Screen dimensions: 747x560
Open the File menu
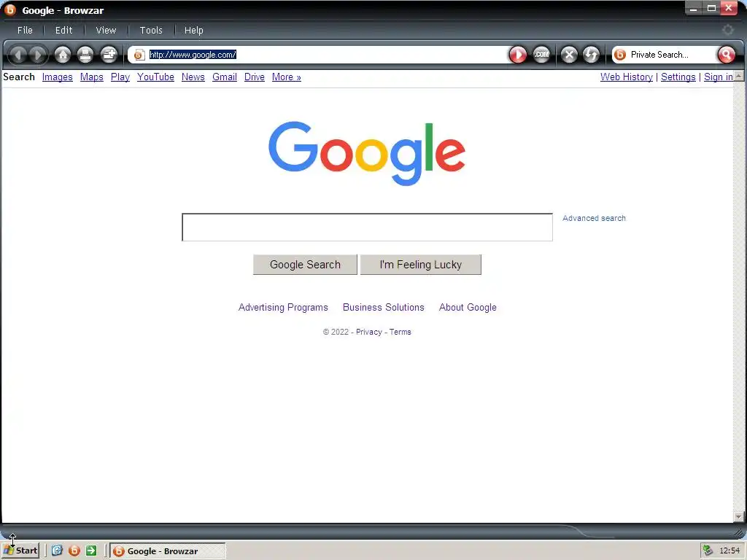point(25,30)
